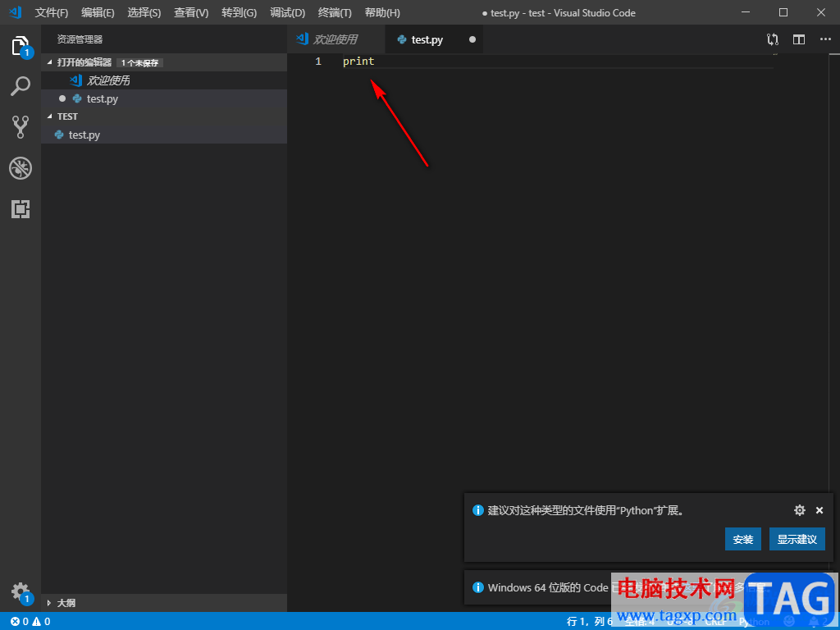Click the open changes icon in editor toolbar
840x630 pixels.
[x=773, y=39]
